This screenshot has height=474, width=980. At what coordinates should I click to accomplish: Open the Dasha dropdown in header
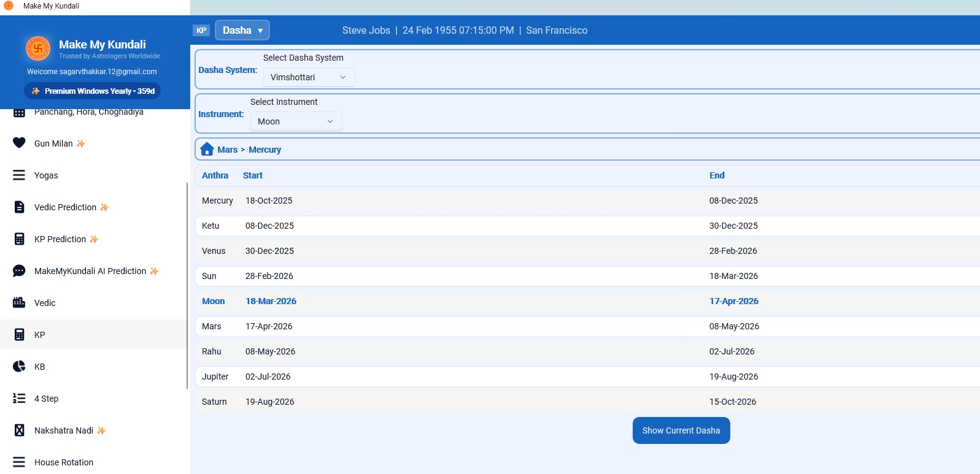tap(242, 30)
